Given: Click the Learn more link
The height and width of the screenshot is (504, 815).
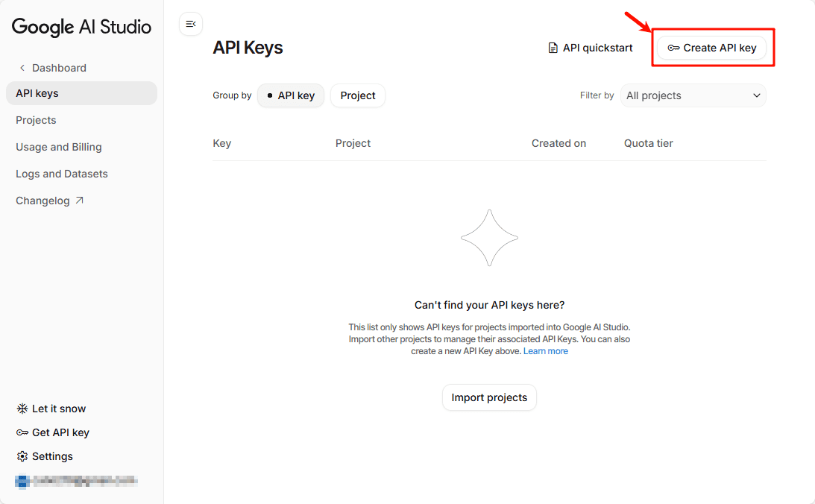Looking at the screenshot, I should coord(545,350).
